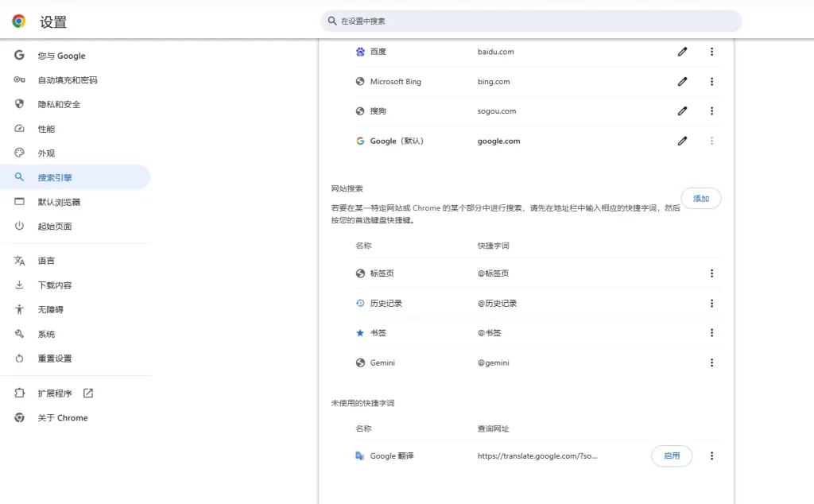Click the Google favicon in the default row
The image size is (814, 504).
360,141
